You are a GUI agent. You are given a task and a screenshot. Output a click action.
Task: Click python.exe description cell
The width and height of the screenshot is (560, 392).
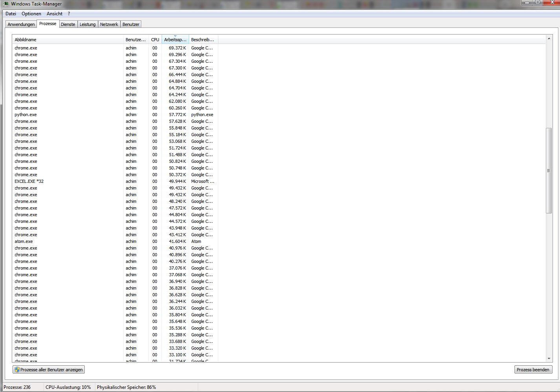[202, 115]
